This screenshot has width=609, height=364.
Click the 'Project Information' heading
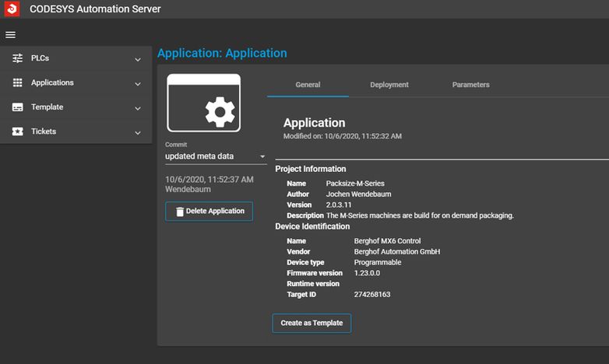coord(310,170)
